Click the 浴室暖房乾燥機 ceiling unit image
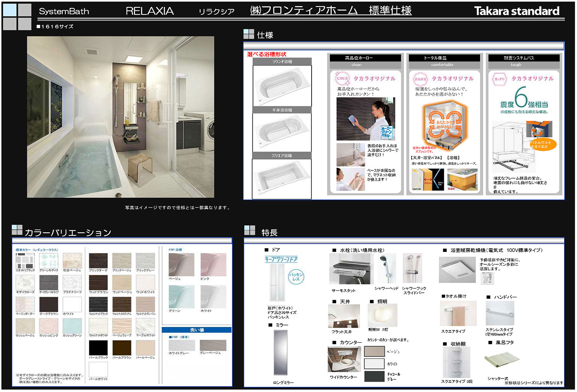The width and height of the screenshot is (577, 392). [457, 270]
